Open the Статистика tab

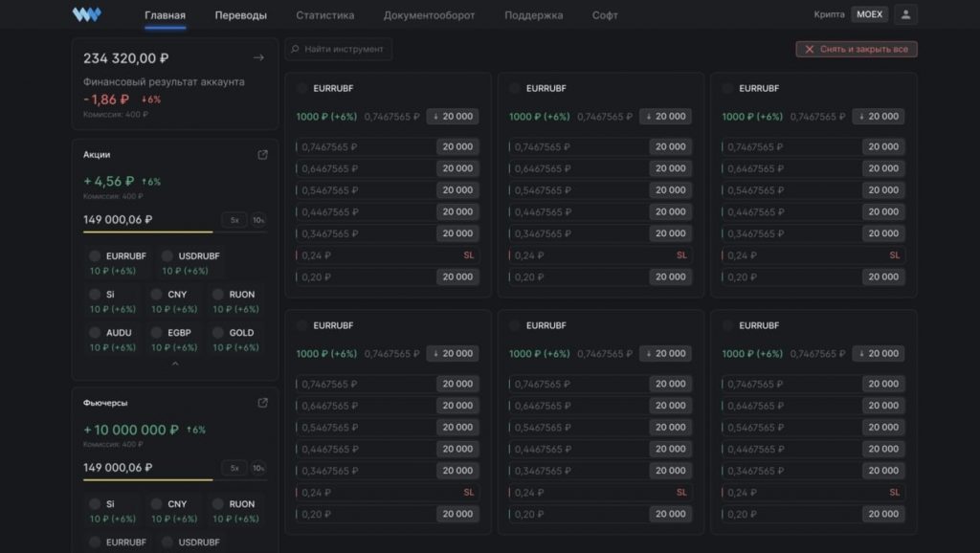(324, 15)
